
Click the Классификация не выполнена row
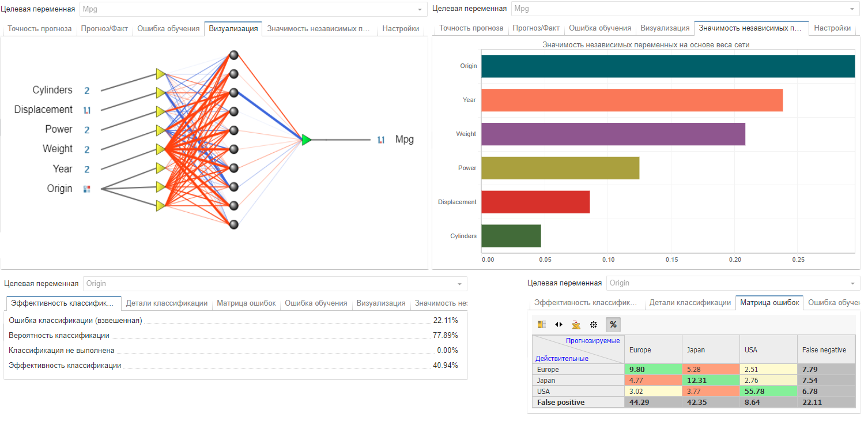(x=233, y=350)
